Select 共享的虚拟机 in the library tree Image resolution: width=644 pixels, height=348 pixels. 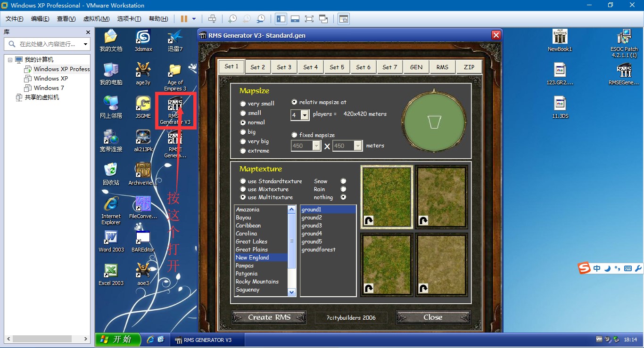42,97
